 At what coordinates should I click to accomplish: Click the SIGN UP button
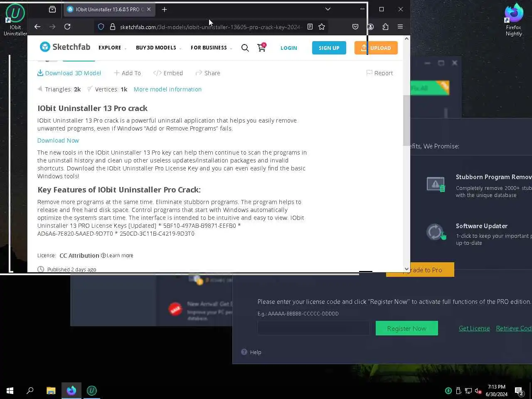(x=329, y=48)
